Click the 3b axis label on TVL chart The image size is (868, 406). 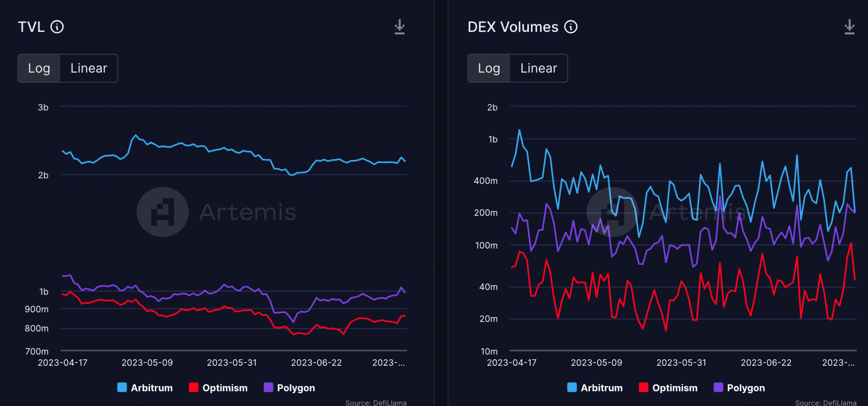43,108
